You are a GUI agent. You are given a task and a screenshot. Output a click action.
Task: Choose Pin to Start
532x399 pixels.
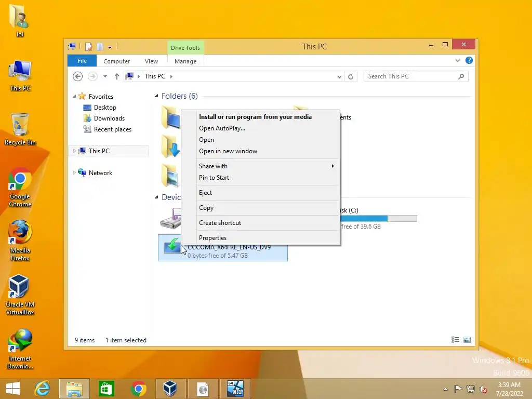pos(261,178)
